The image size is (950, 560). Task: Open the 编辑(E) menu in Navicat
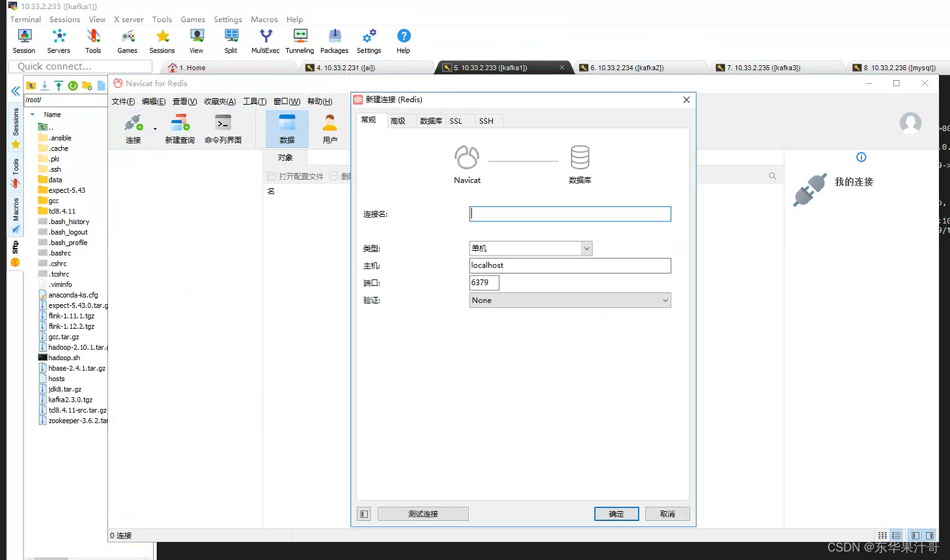(154, 102)
